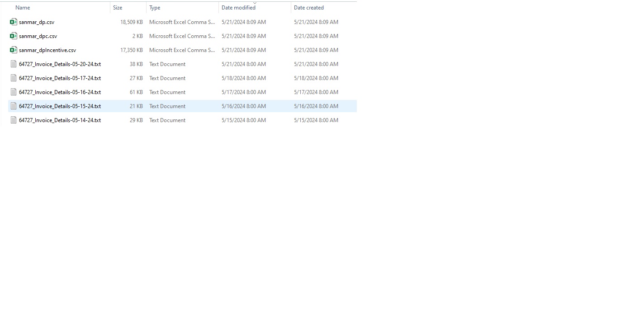Select the 5/15/2024 8:00 AM modified date
Image resolution: width=644 pixels, height=332 pixels.
click(x=244, y=120)
